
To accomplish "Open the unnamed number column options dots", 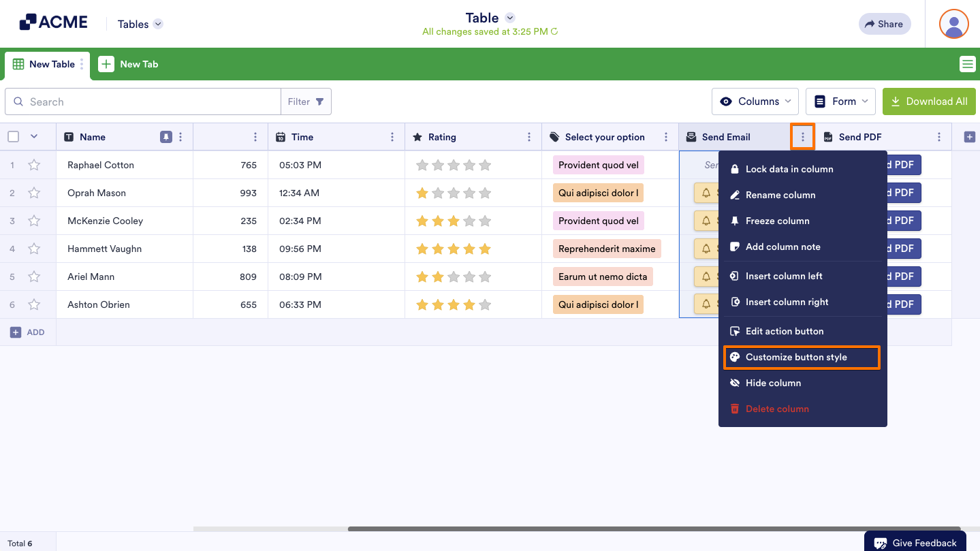I will [x=255, y=137].
